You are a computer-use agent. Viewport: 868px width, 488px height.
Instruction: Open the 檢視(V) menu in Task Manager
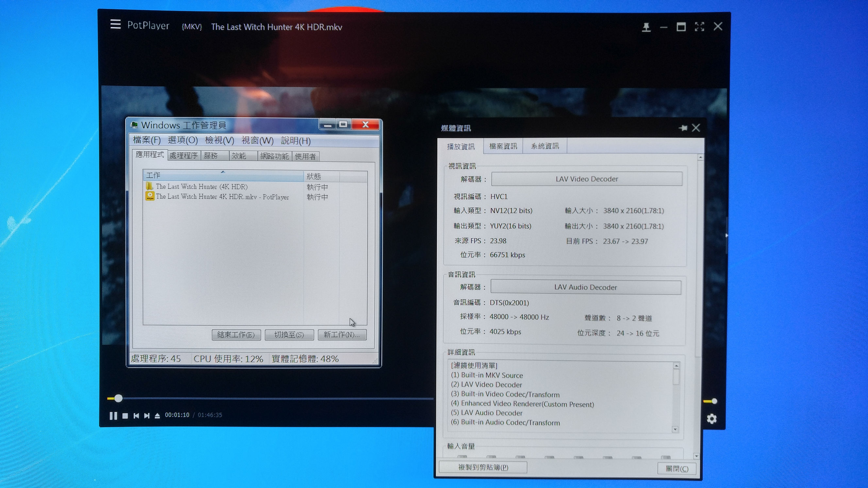click(219, 140)
